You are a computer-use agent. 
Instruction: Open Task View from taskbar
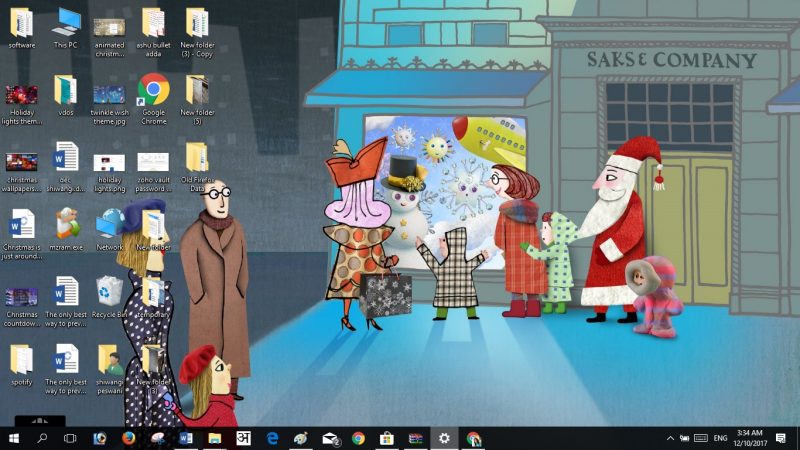click(70, 438)
